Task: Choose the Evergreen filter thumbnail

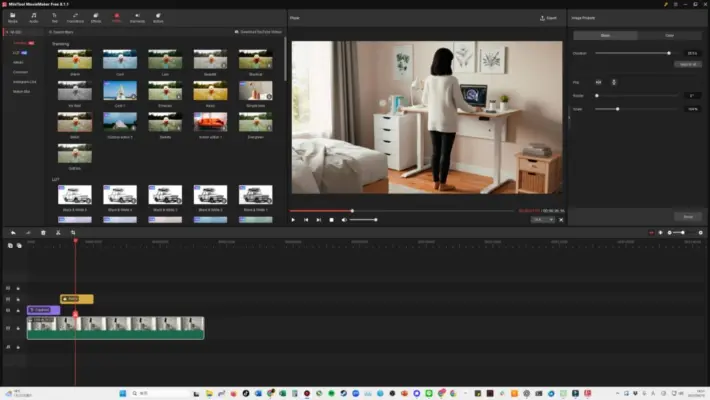Action: point(256,122)
